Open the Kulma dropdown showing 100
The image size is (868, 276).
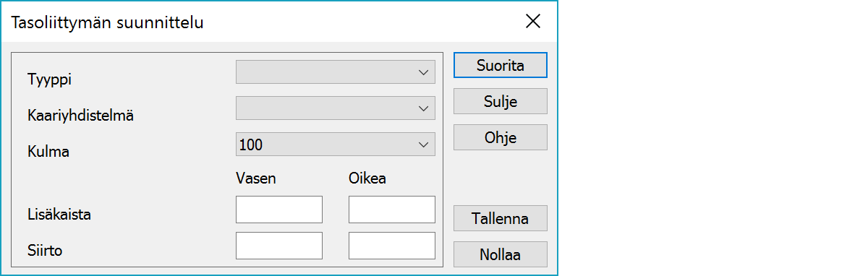[336, 145]
